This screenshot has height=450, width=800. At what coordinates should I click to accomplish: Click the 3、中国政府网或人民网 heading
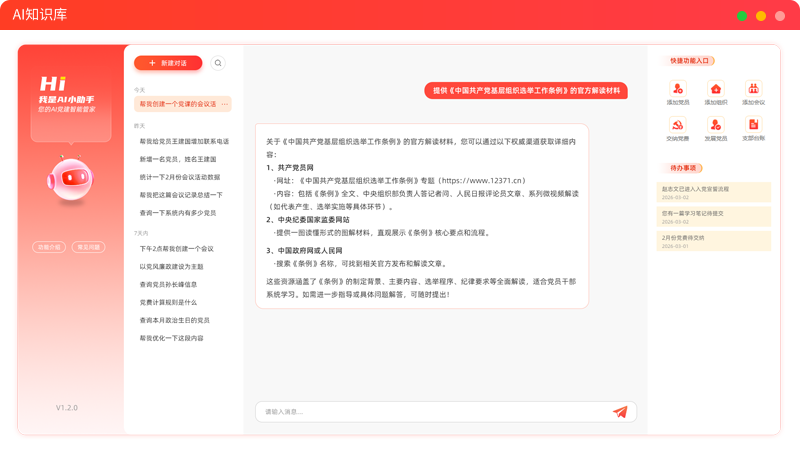[304, 251]
